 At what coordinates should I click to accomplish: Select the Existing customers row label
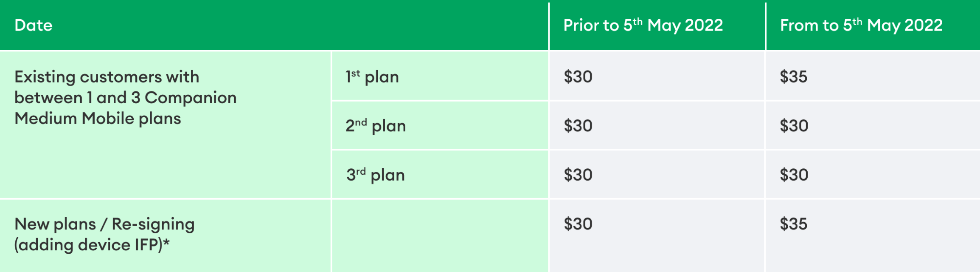point(107,77)
